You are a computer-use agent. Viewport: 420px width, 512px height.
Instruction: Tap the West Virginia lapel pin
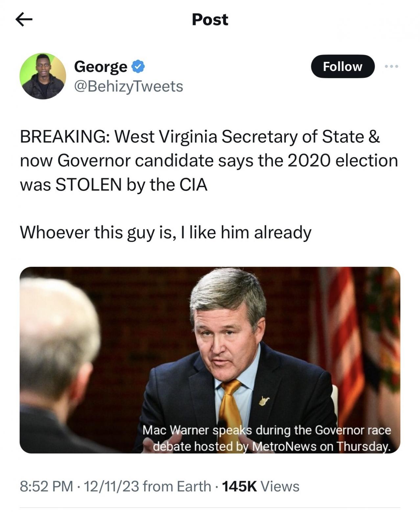tap(263, 401)
